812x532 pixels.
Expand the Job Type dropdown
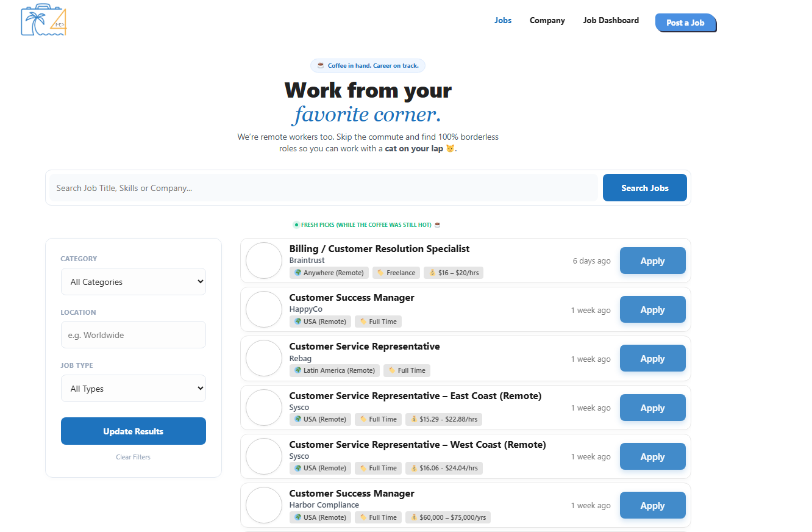134,389
